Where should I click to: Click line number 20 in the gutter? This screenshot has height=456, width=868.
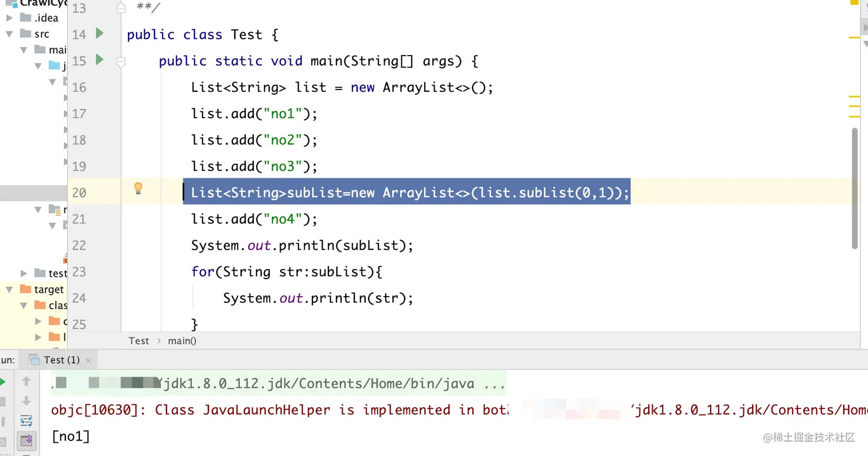click(79, 193)
